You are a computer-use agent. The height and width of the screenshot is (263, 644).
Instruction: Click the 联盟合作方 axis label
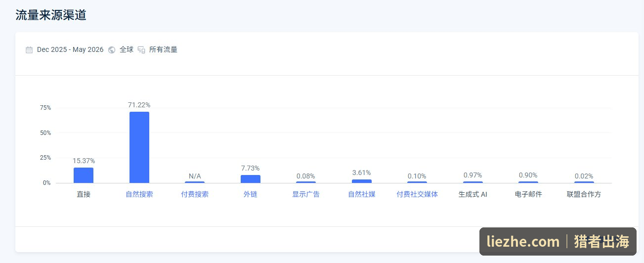tap(584, 194)
